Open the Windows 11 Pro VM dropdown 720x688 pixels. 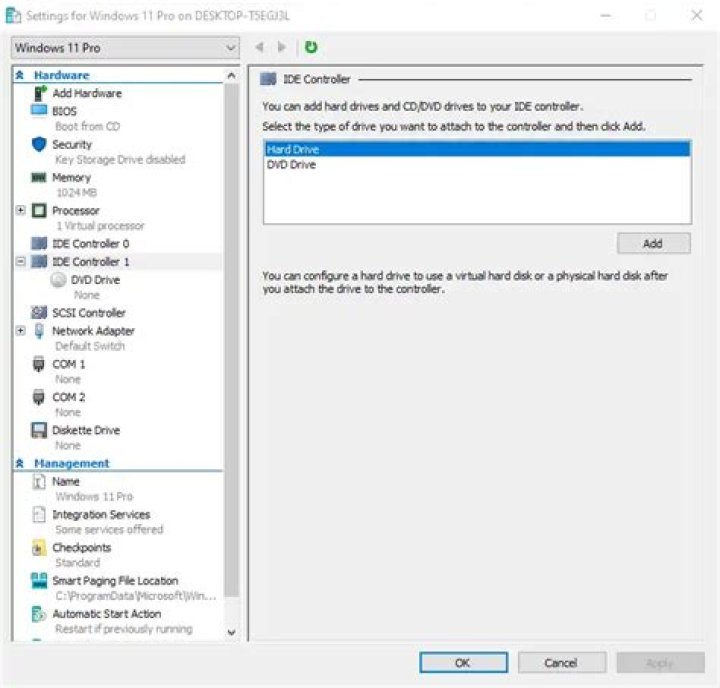(x=125, y=48)
